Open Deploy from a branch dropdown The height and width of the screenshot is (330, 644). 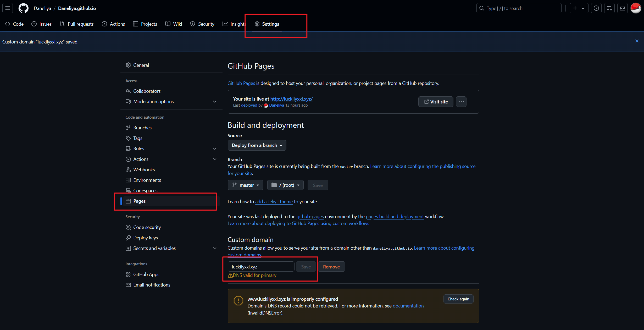[x=257, y=145]
